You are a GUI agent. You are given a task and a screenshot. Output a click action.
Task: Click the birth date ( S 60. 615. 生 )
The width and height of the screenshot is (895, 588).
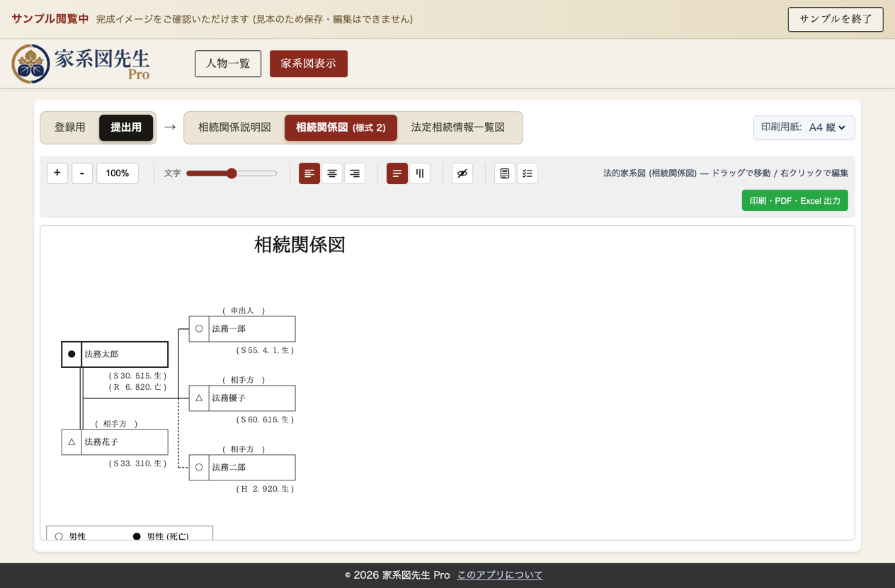point(265,420)
